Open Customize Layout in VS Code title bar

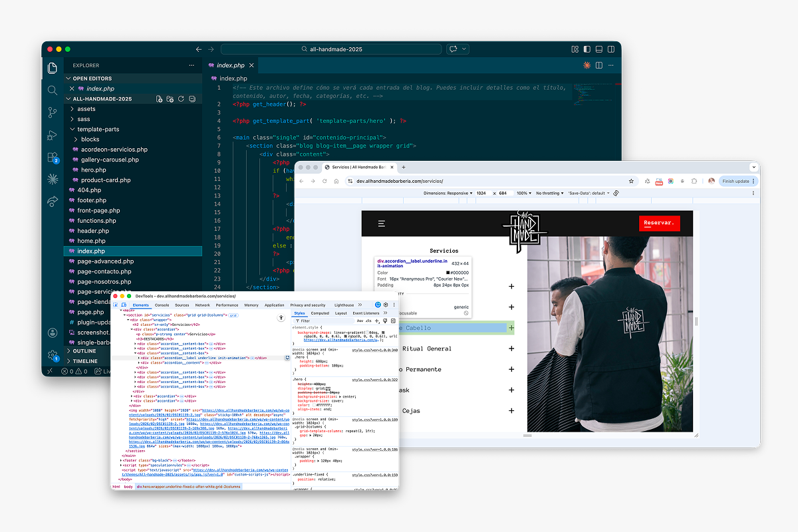click(x=575, y=49)
